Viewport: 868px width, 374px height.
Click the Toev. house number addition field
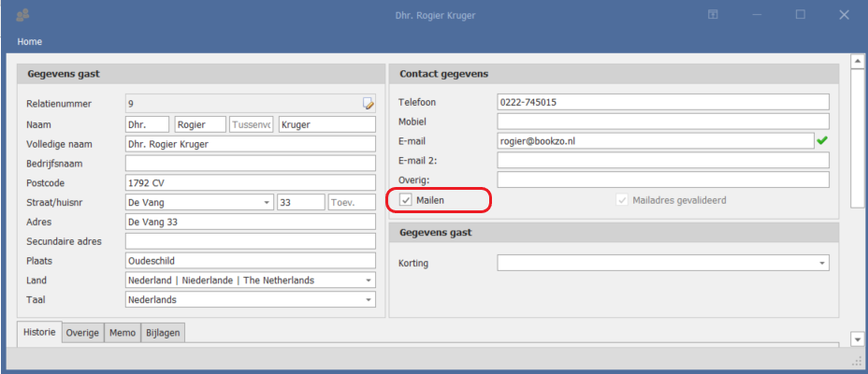[x=352, y=203]
